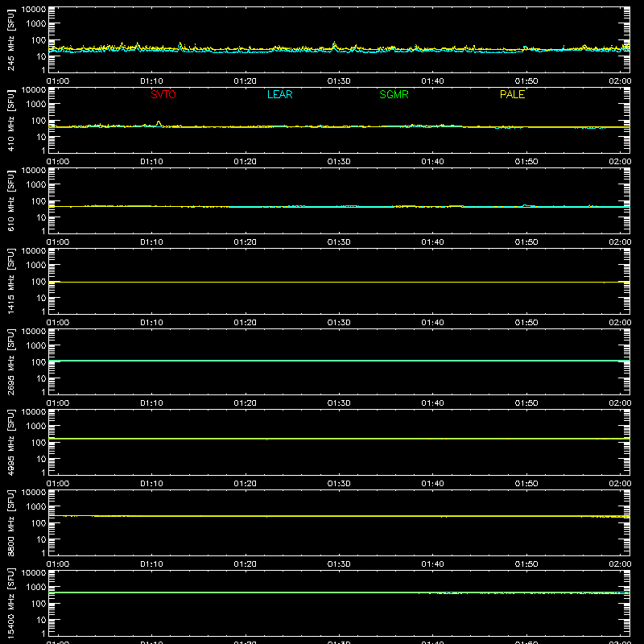
Task: Click the 01:20 tick label under 8800 MHz panel
Action: [x=246, y=564]
